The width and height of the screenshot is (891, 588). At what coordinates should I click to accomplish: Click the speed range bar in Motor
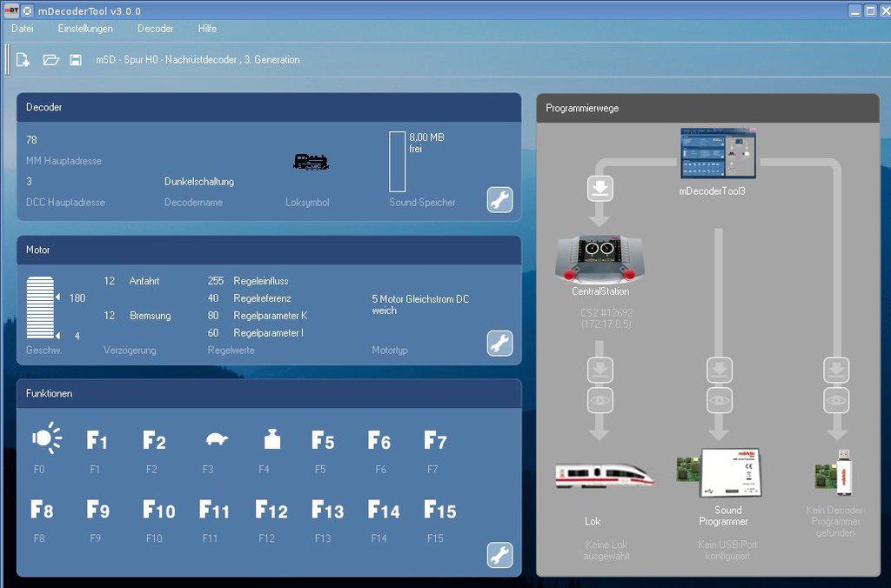(x=40, y=308)
